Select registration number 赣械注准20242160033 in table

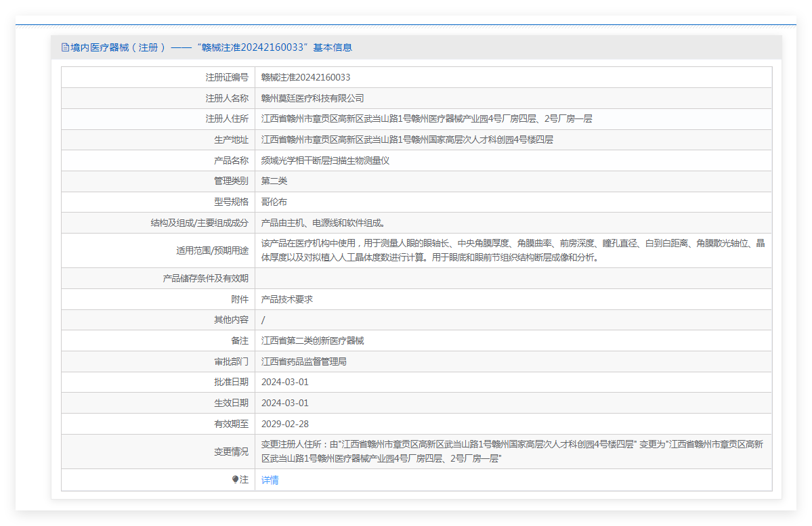pyautogui.click(x=305, y=77)
